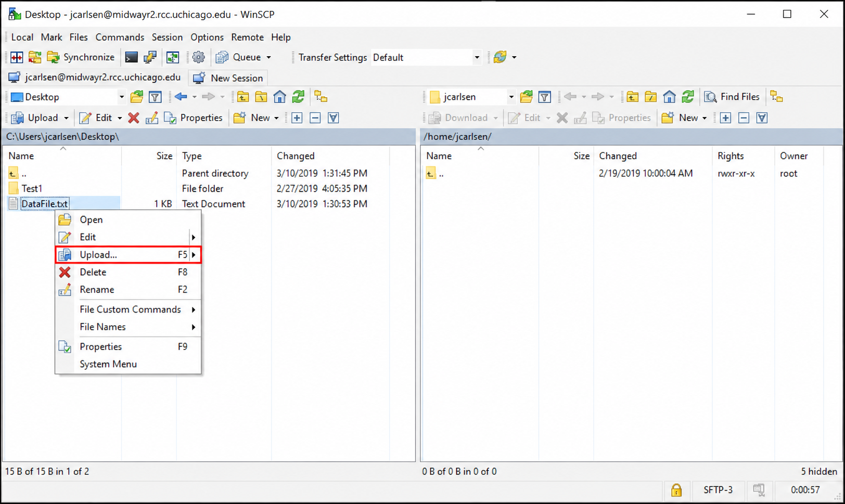Click the remote panel filter icon
Image resolution: width=845 pixels, height=504 pixels.
[545, 97]
